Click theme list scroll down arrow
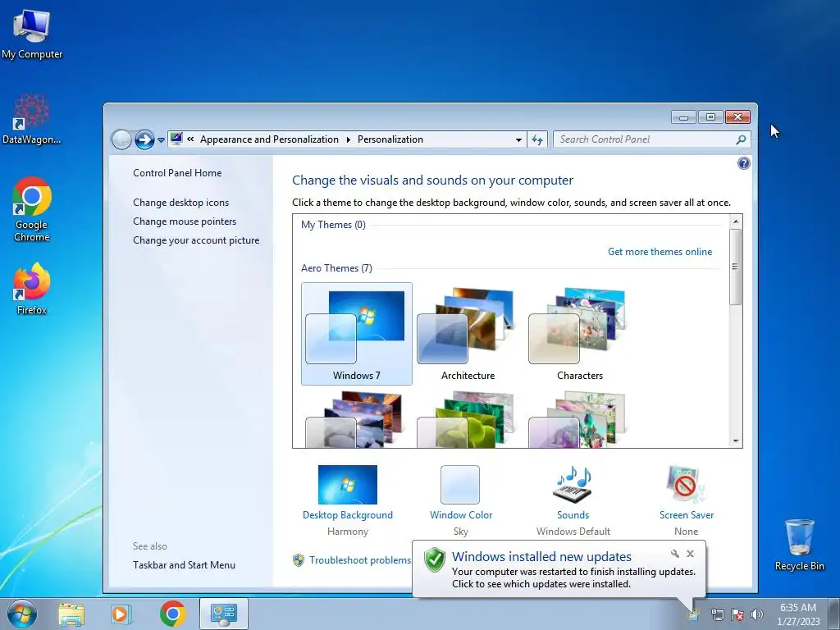This screenshot has width=840, height=630. click(x=736, y=441)
